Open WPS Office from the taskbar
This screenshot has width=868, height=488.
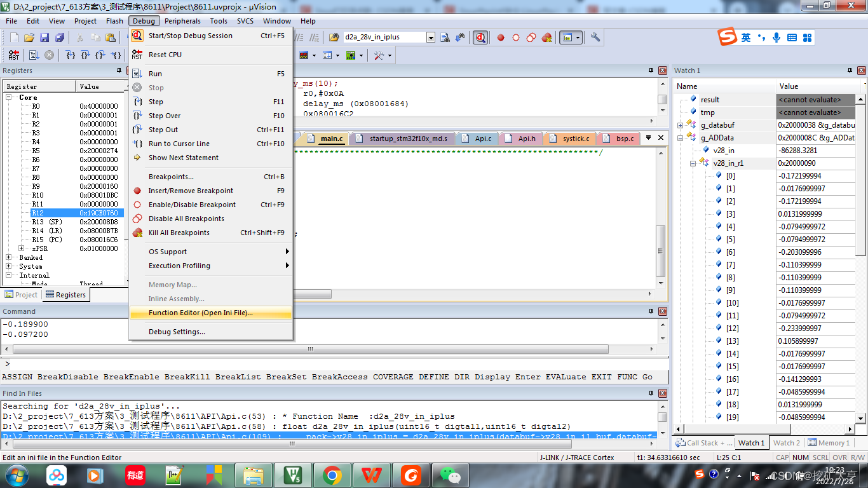tap(371, 475)
